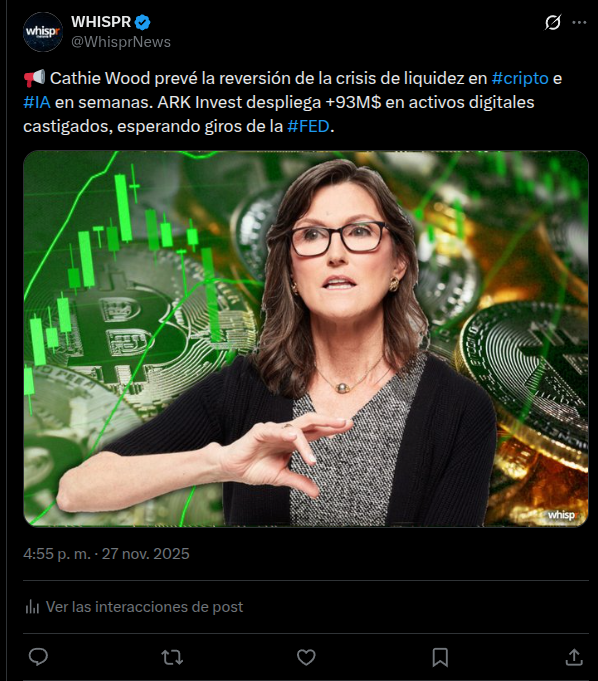Click the post text about Cathie Wood
The height and width of the screenshot is (681, 598).
293,102
